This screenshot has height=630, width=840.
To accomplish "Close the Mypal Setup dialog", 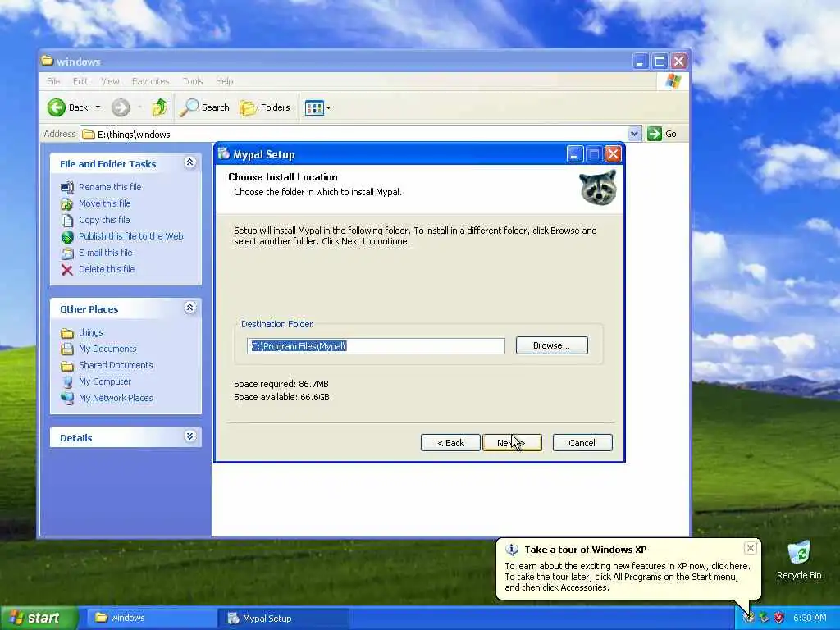I will [x=613, y=154].
